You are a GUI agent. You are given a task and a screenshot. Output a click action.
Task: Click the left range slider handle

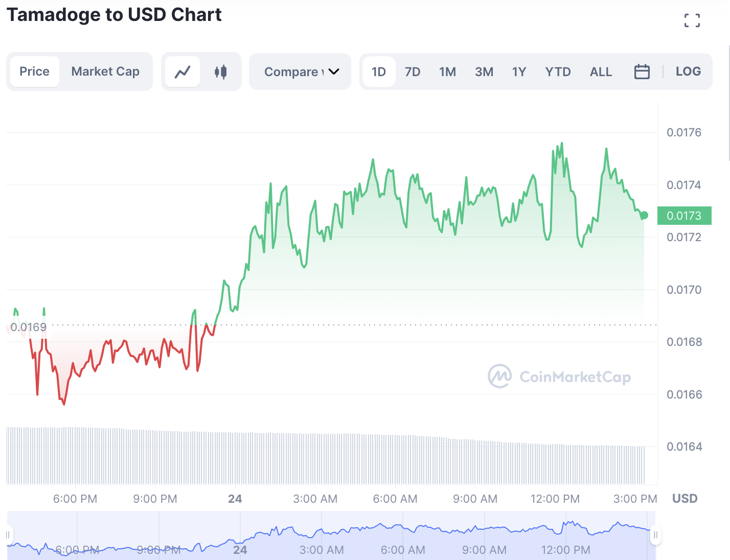[x=8, y=535]
